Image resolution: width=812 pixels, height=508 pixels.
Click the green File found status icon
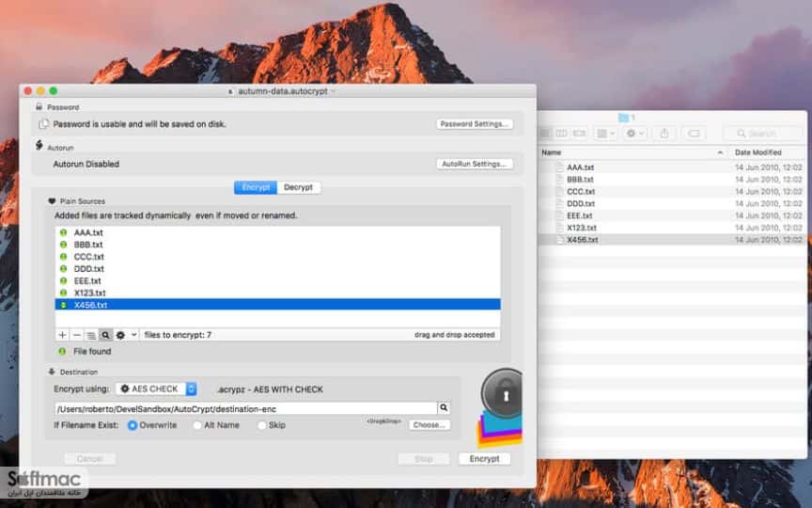click(x=62, y=351)
